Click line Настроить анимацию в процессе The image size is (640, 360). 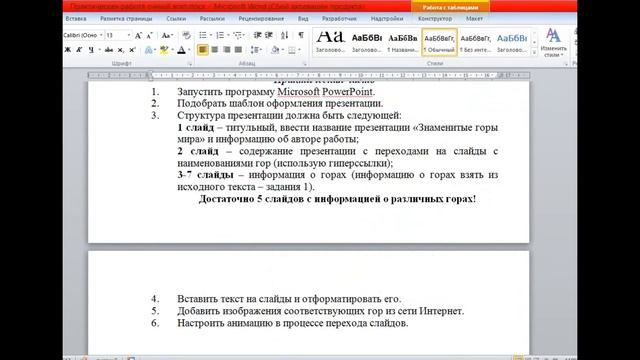(293, 323)
